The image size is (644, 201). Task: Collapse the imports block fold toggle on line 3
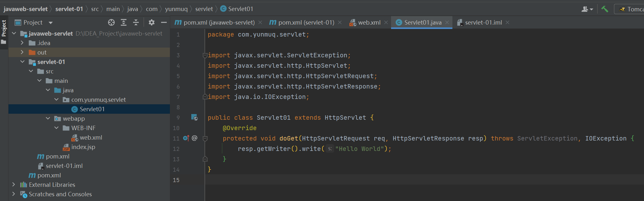[x=205, y=55]
